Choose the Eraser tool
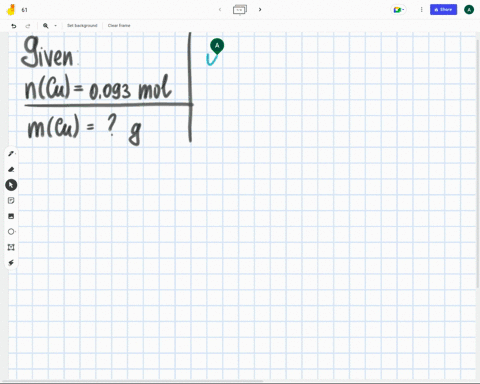 [11, 169]
